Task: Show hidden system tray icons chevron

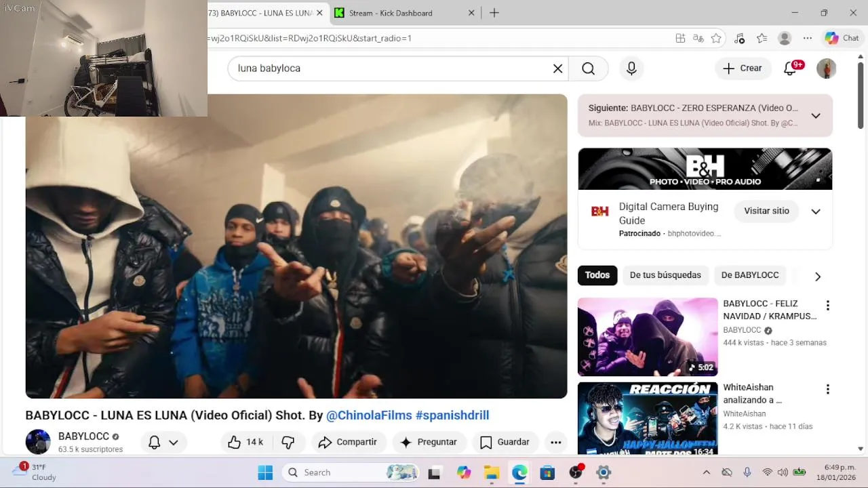Action: point(706,472)
